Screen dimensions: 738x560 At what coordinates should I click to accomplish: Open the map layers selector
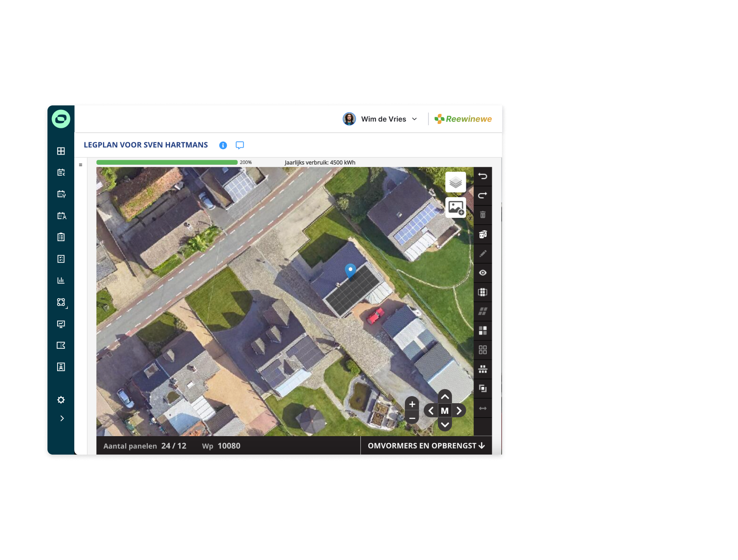click(455, 182)
